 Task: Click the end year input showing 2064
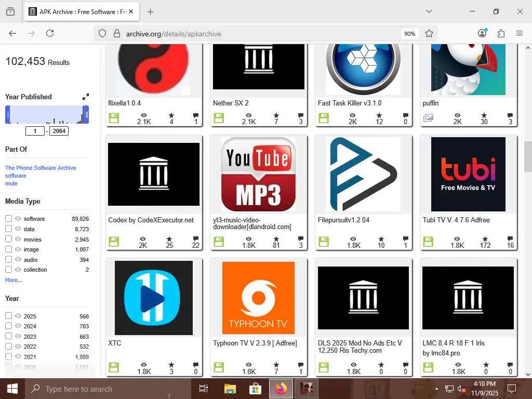click(59, 131)
